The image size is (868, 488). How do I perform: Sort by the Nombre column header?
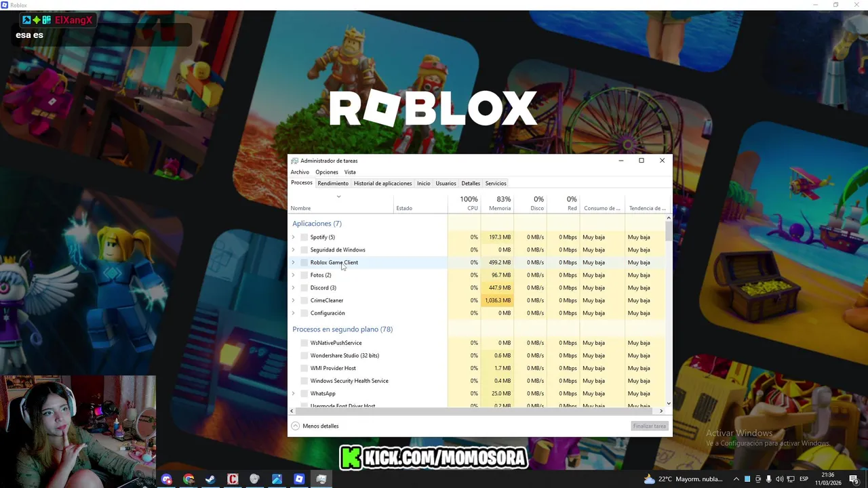[x=341, y=203]
